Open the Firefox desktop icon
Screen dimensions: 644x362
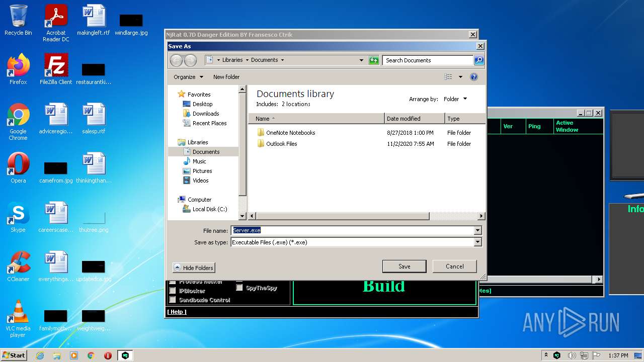(18, 69)
